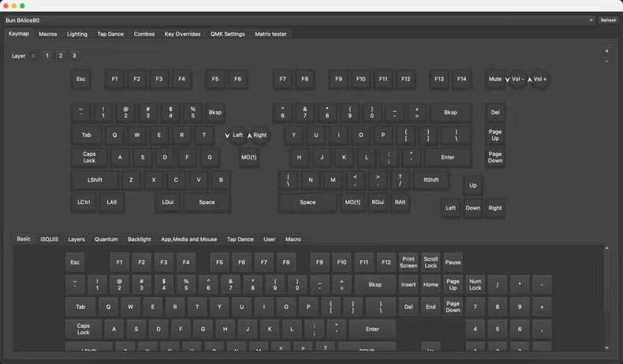Open the Combos tab

pos(144,34)
